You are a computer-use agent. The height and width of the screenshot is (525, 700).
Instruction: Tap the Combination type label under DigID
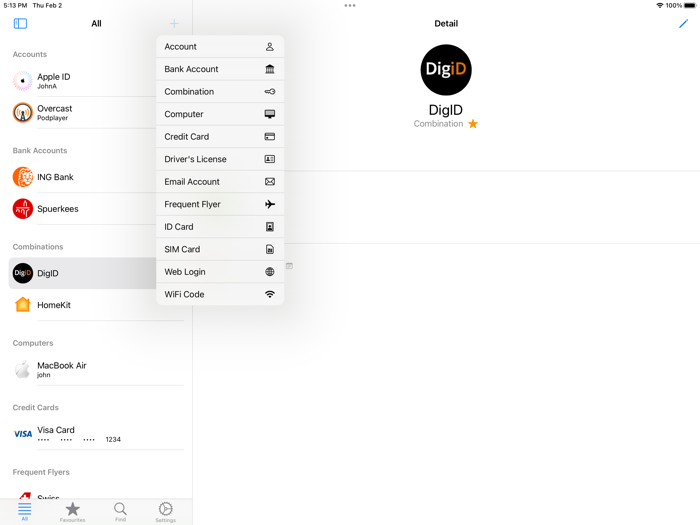click(438, 124)
